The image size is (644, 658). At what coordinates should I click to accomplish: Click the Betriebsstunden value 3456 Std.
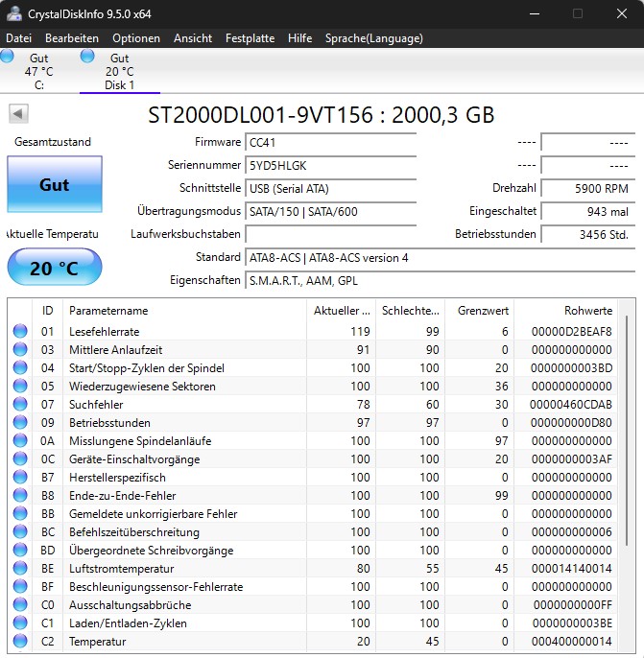click(x=587, y=234)
